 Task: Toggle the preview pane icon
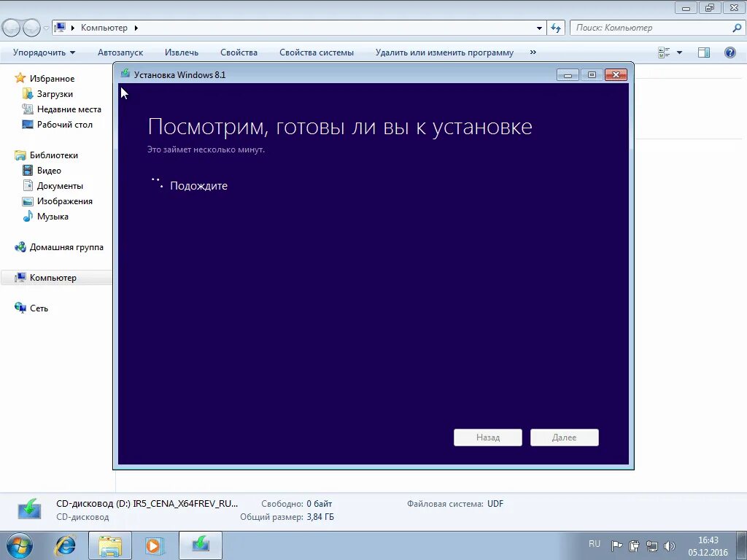tap(704, 52)
